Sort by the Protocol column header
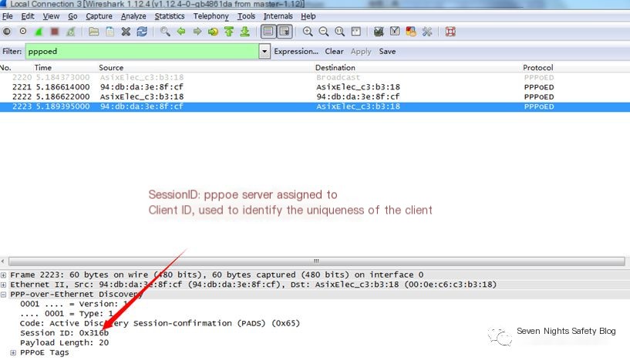The height and width of the screenshot is (364, 630). click(538, 68)
